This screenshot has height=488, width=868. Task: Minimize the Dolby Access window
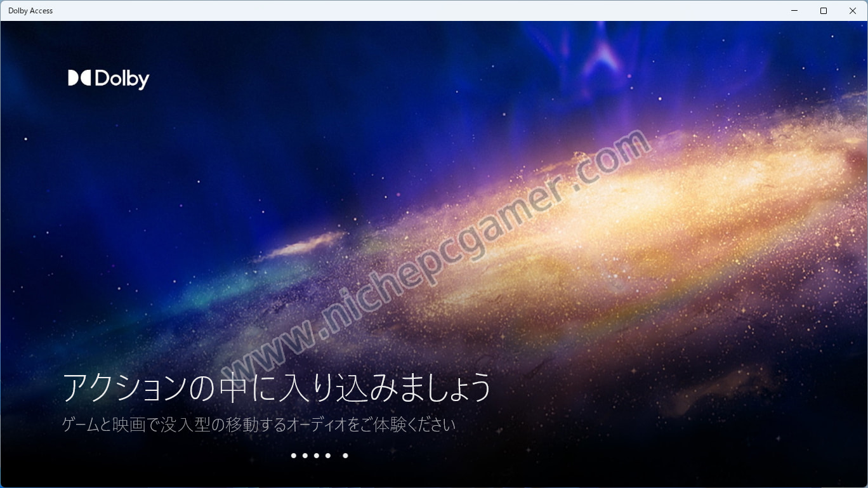(795, 11)
